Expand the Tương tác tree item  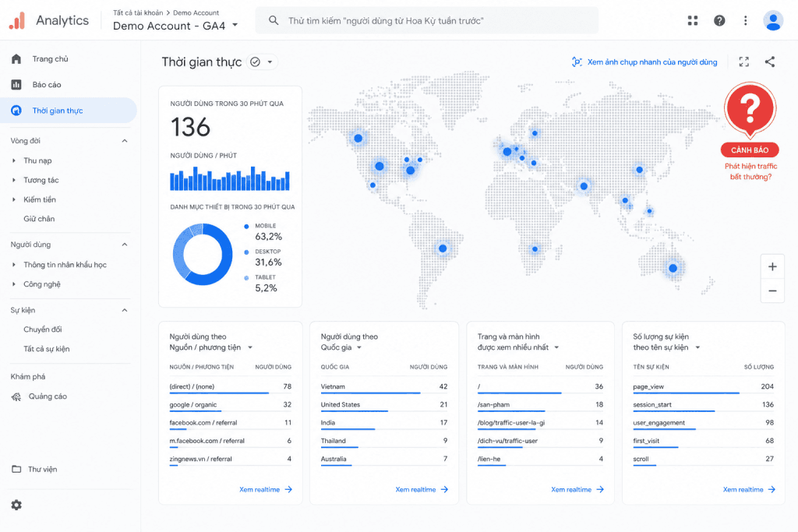(x=14, y=180)
